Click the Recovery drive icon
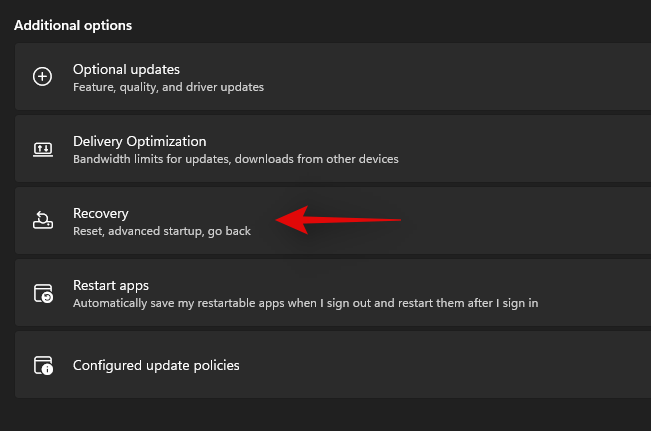This screenshot has width=651, height=431. pyautogui.click(x=42, y=221)
